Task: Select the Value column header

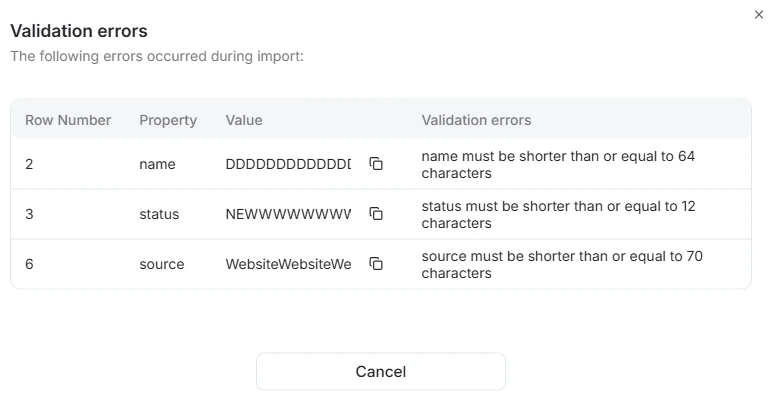Action: point(244,120)
